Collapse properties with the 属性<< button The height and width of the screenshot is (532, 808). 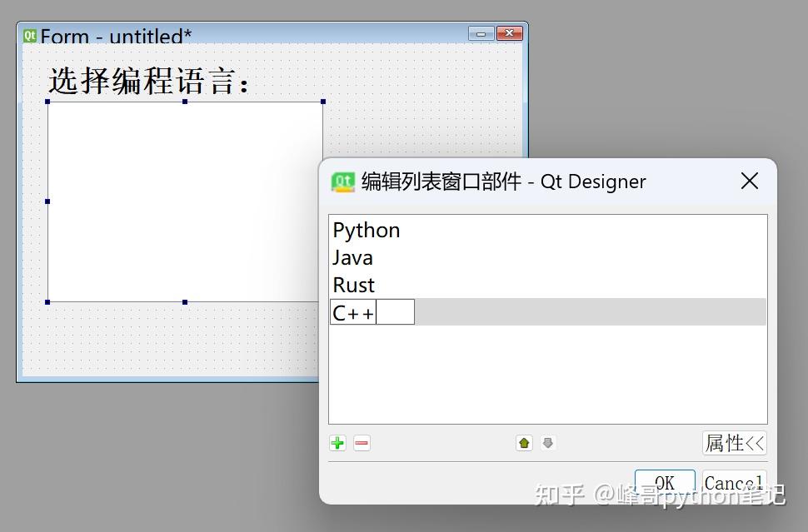coord(734,443)
